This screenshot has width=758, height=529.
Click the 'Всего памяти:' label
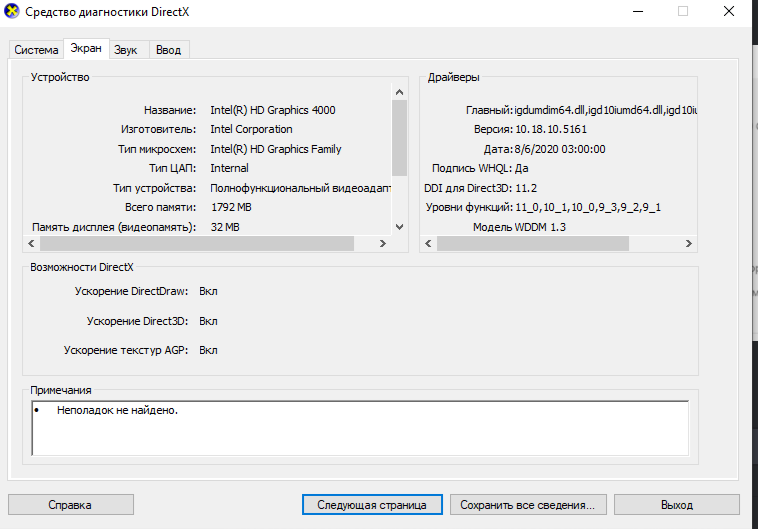[x=160, y=207]
